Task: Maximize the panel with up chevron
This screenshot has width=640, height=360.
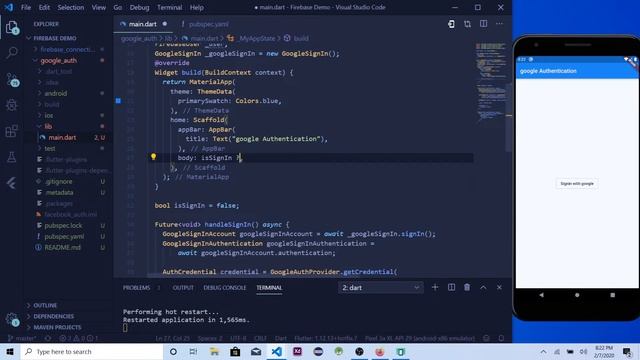Action: tap(483, 287)
